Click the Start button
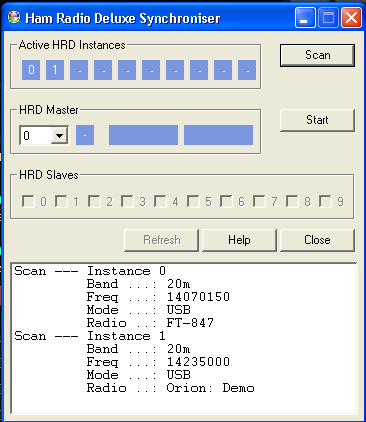This screenshot has width=366, height=422. pyautogui.click(x=317, y=120)
